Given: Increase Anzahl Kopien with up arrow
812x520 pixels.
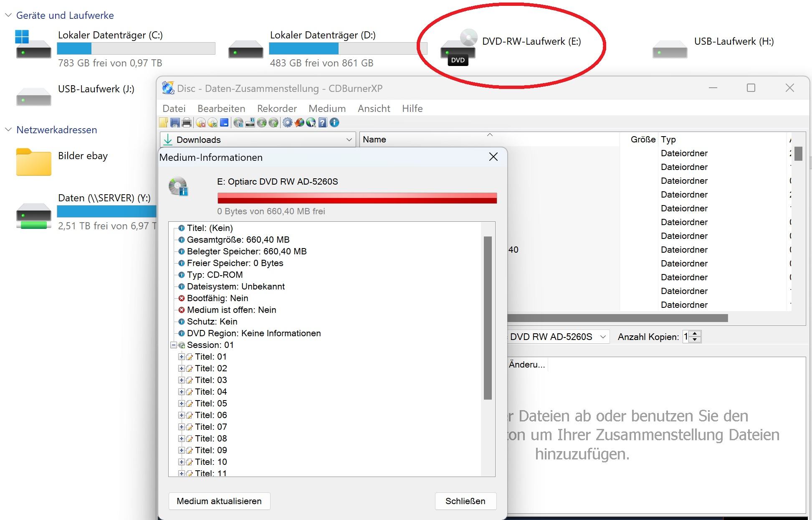Looking at the screenshot, I should pos(695,334).
